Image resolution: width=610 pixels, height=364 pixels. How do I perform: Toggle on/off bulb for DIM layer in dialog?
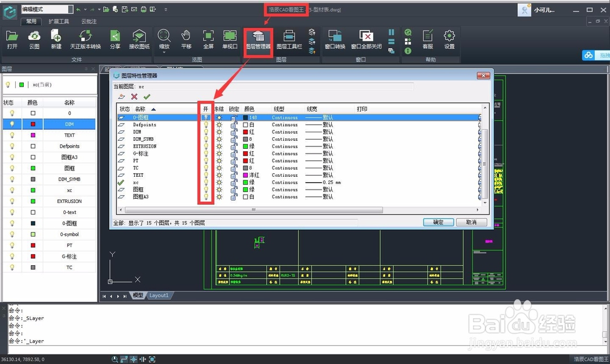[x=206, y=132]
